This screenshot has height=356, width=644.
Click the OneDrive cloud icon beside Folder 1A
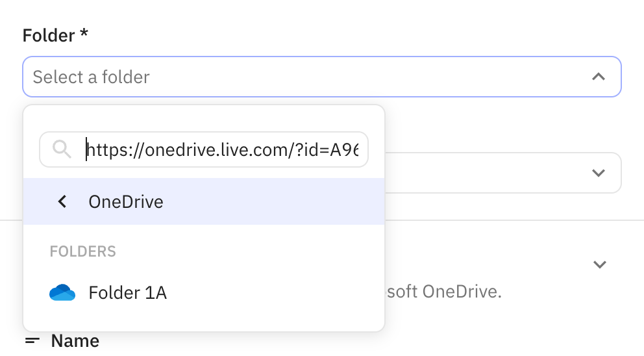pos(62,293)
